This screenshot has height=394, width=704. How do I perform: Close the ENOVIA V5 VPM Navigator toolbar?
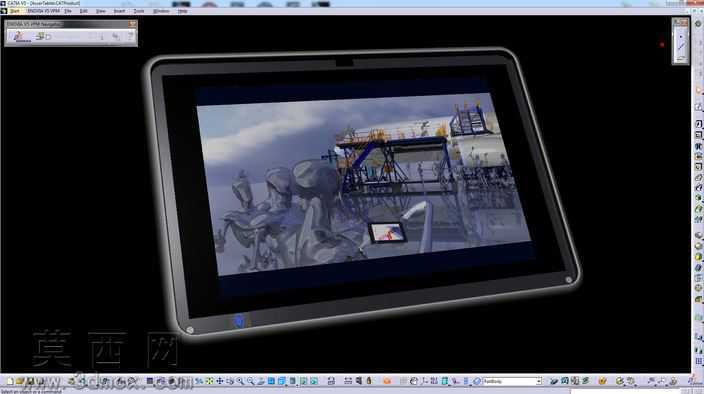(x=133, y=24)
